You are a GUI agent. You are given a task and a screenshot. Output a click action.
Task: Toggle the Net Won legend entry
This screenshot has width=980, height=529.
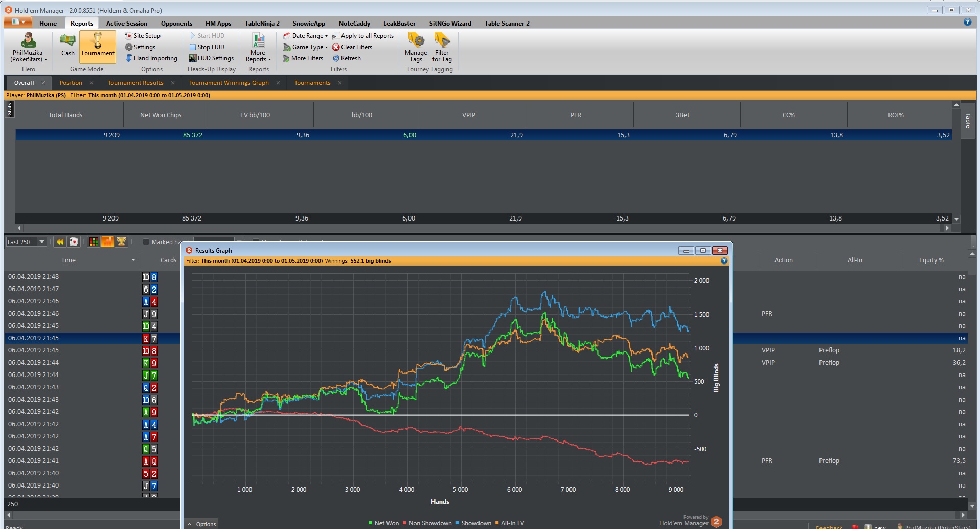point(383,523)
